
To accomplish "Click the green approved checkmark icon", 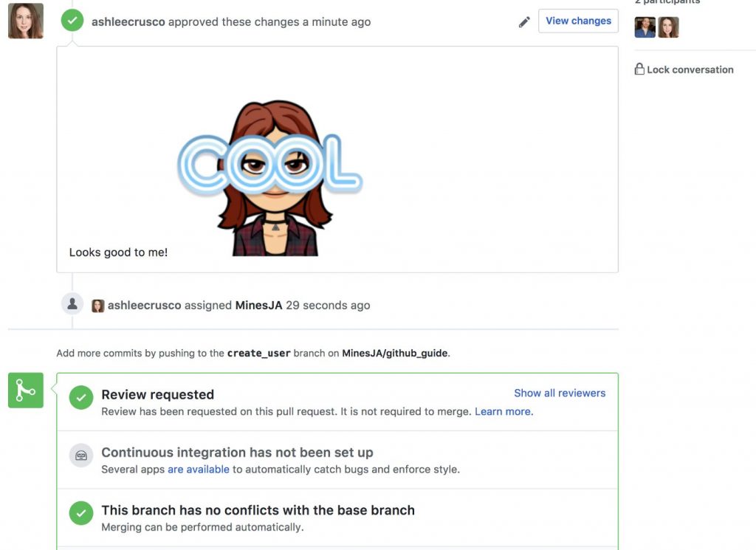I will 72,20.
